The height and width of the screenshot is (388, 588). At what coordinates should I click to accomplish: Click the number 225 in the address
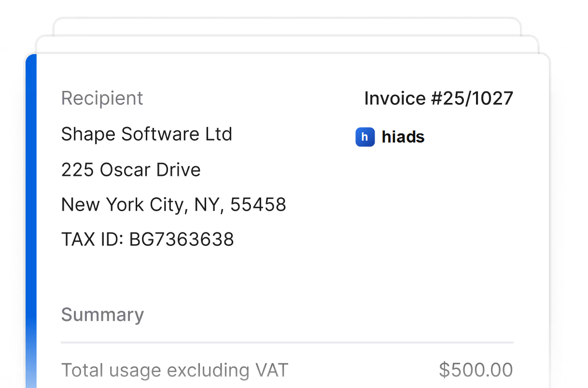coord(78,170)
